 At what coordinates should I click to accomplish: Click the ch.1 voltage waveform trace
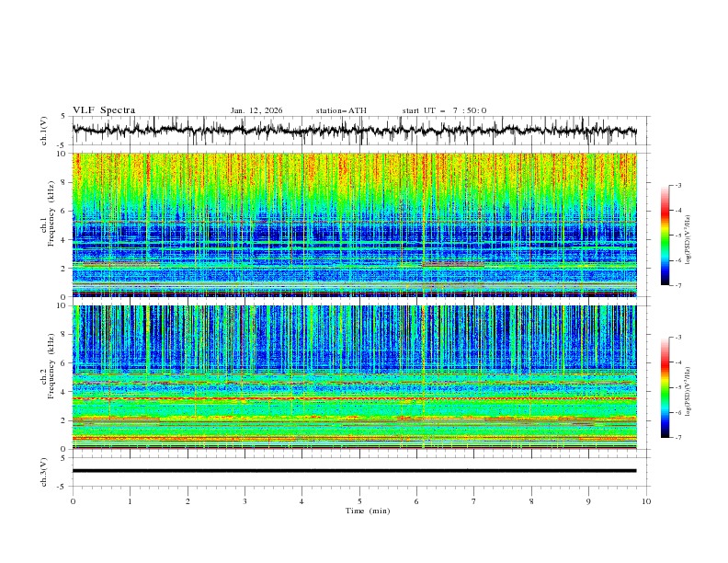click(354, 130)
